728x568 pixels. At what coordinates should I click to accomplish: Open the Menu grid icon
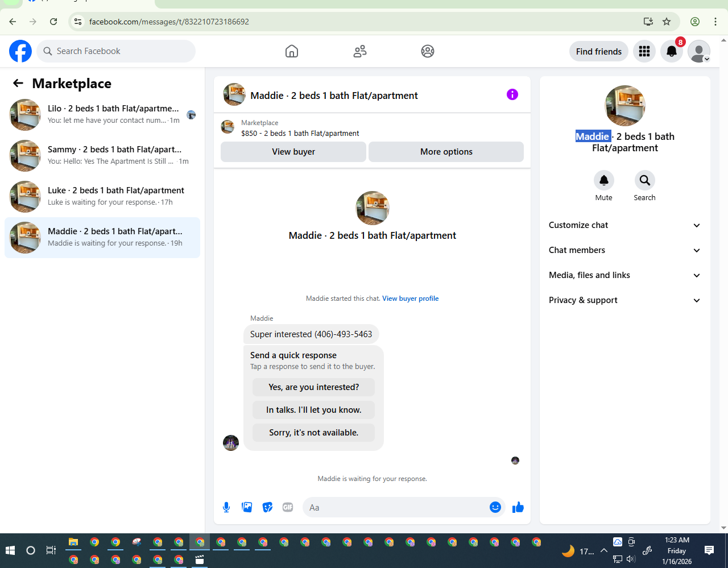pyautogui.click(x=644, y=51)
